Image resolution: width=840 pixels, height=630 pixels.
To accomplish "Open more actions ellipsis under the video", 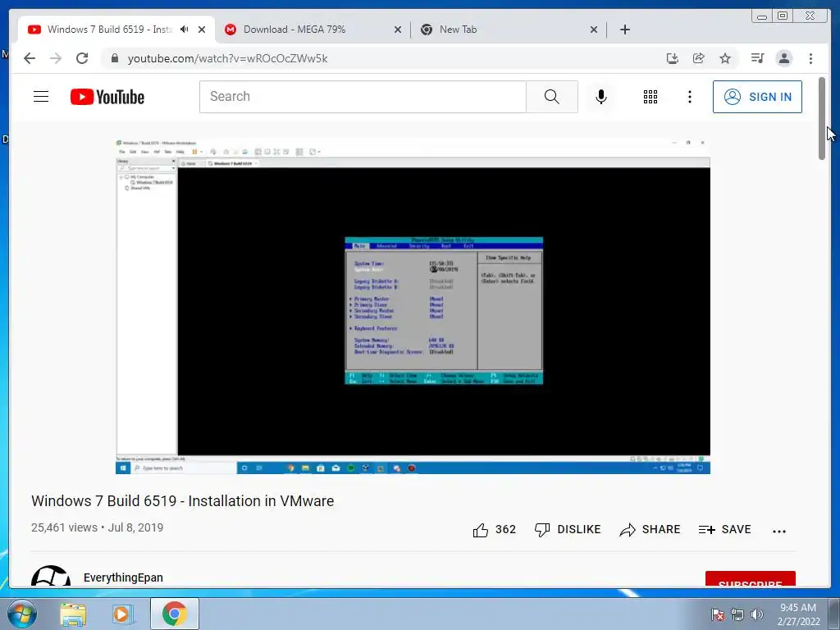I will [779, 531].
